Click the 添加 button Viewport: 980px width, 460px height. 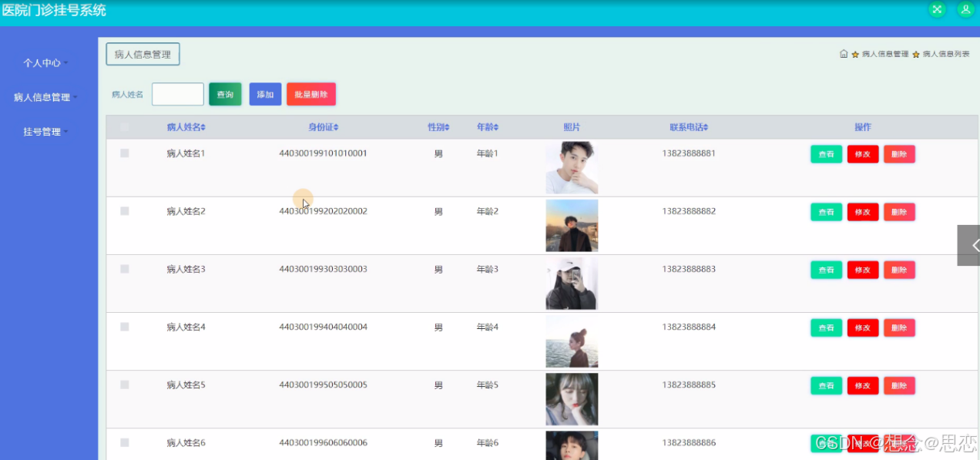click(x=265, y=94)
